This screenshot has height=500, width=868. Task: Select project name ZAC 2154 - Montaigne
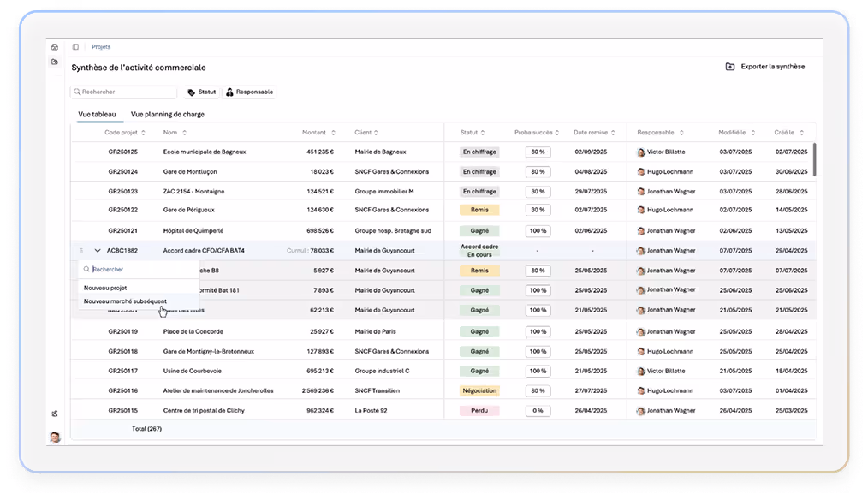pyautogui.click(x=193, y=192)
